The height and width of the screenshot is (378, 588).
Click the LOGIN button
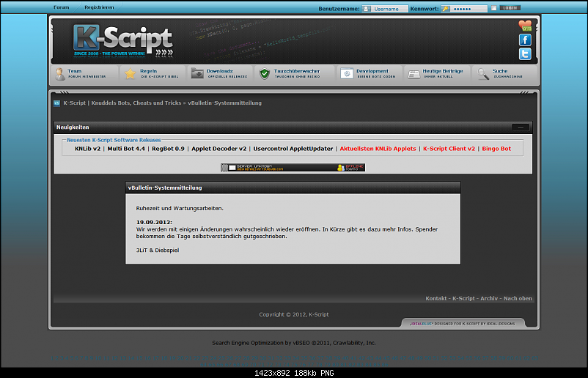[x=510, y=8]
